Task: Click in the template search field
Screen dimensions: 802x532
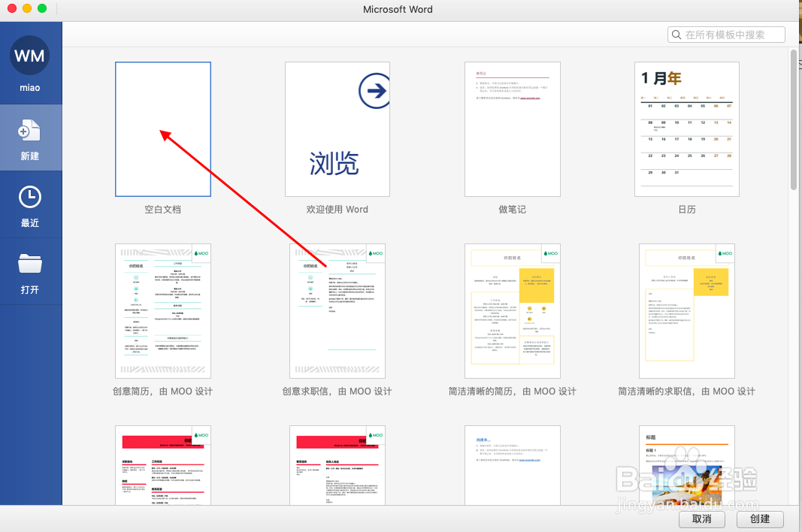Action: tap(726, 35)
